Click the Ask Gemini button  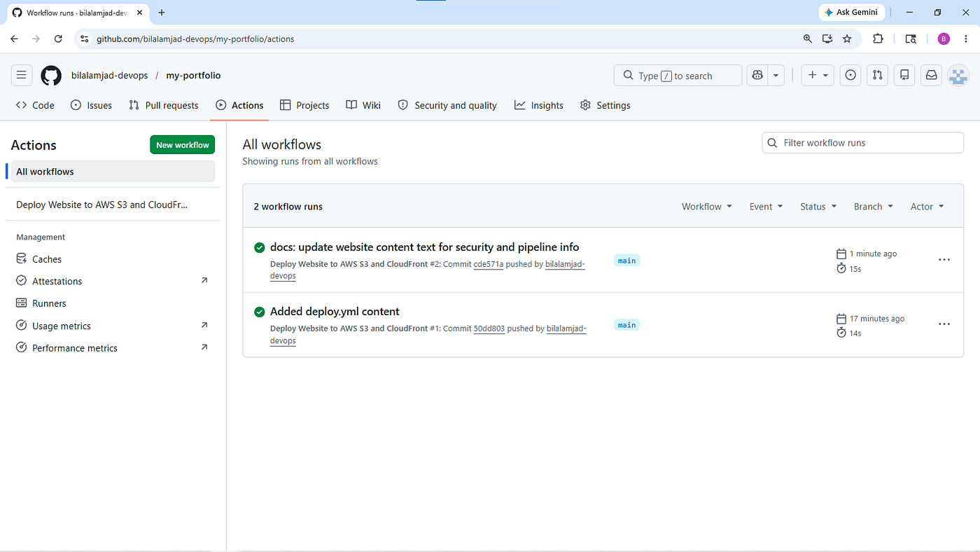point(853,13)
